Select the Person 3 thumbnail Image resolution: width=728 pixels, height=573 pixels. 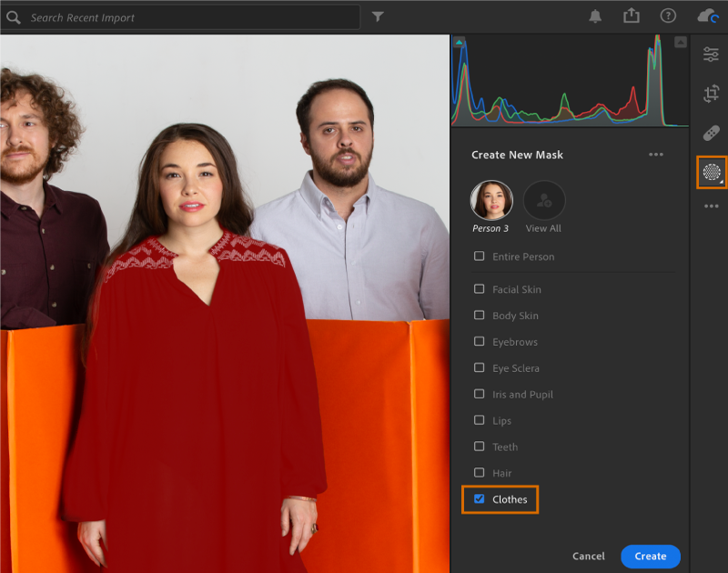(x=491, y=200)
